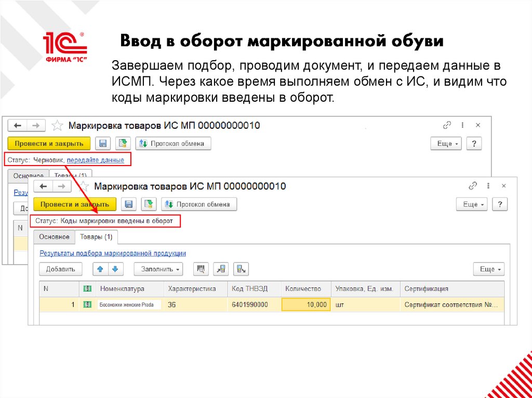532x398 pixels.
Task: Click favorites star in rear window
Action: tap(57, 126)
